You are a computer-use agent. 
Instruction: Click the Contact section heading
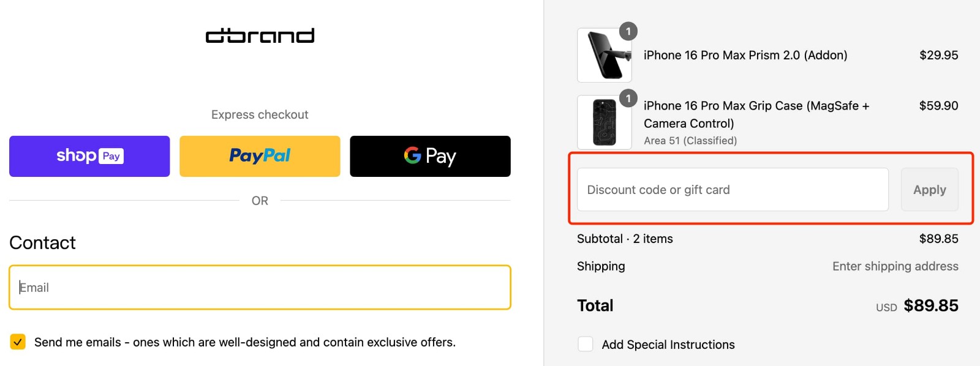[42, 242]
